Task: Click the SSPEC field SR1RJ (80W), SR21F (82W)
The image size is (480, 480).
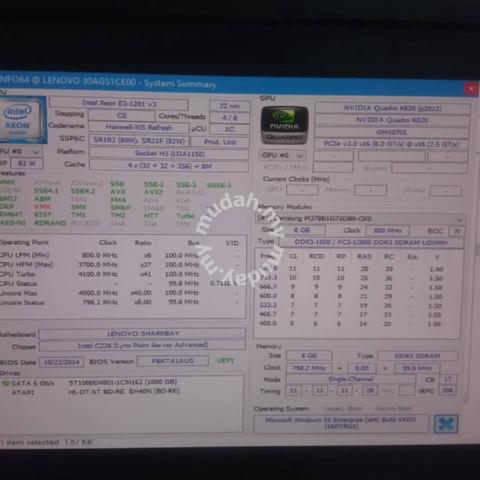Action: click(x=139, y=141)
